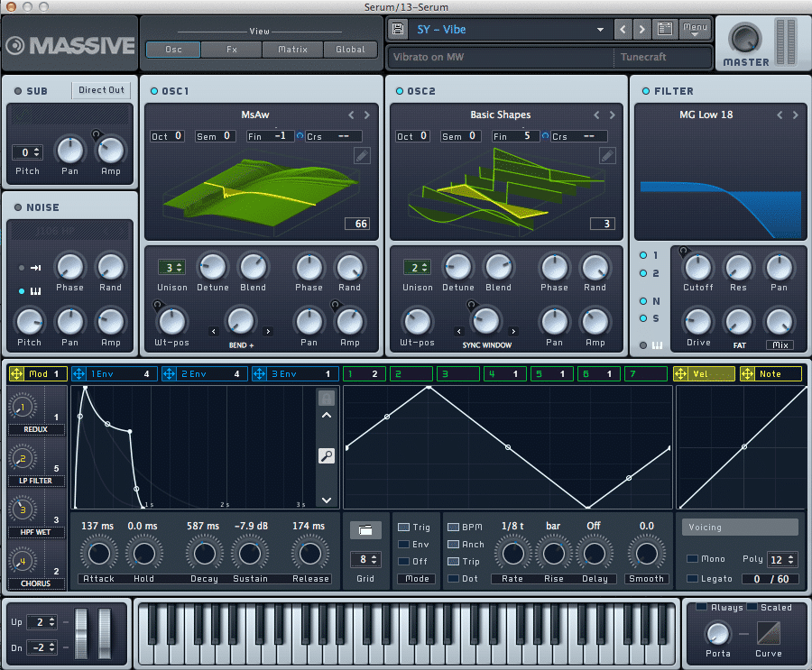Disable the FILTER power switch

point(646,91)
